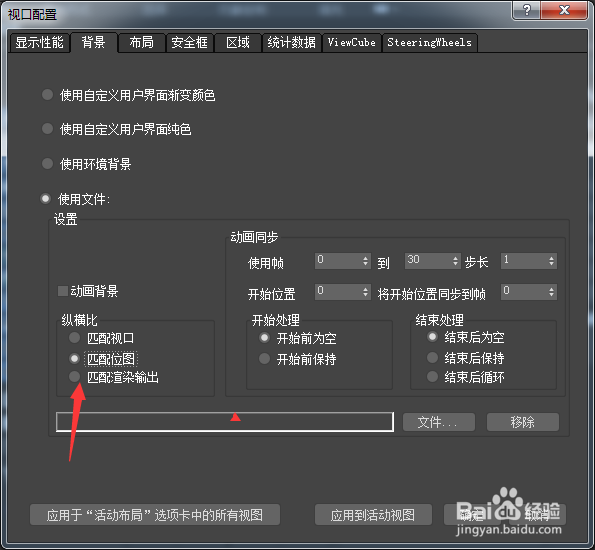This screenshot has width=595, height=550.
Task: Open the 布局 tab
Action: click(142, 43)
